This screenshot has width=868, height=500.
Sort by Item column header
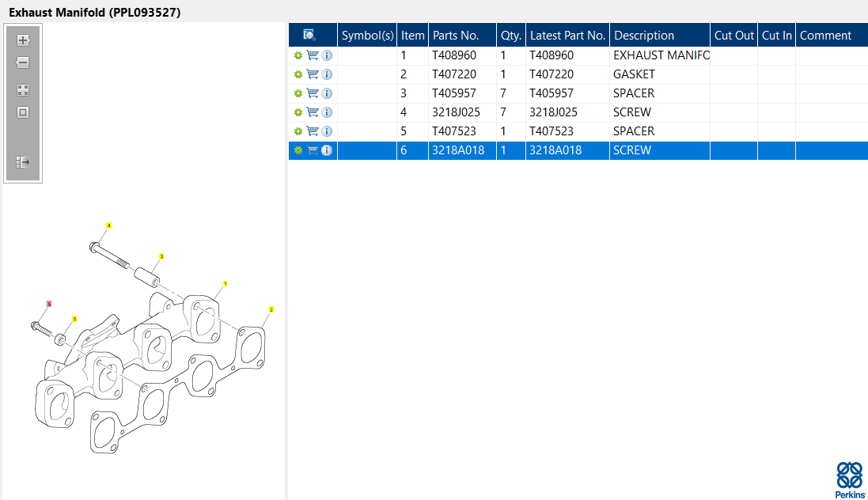(x=412, y=36)
